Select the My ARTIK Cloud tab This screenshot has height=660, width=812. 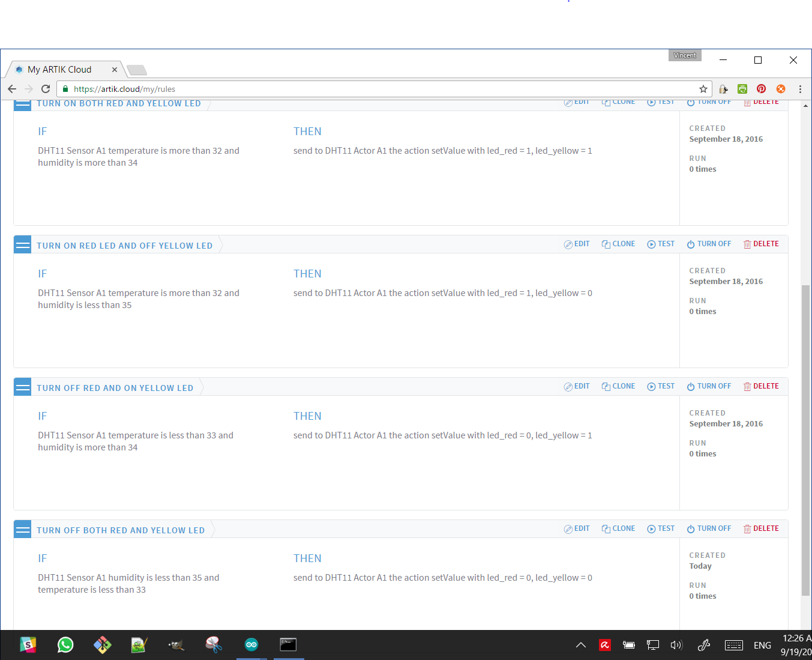click(60, 70)
